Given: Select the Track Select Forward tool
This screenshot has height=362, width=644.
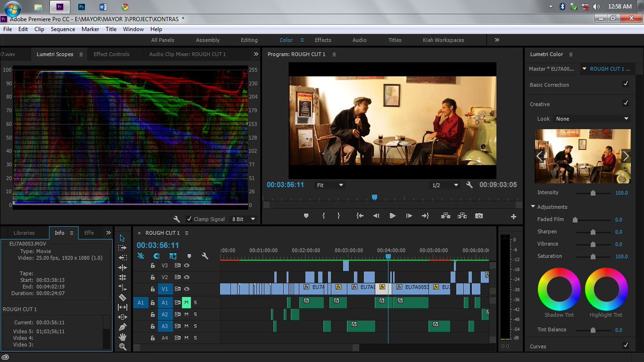Looking at the screenshot, I should (122, 248).
